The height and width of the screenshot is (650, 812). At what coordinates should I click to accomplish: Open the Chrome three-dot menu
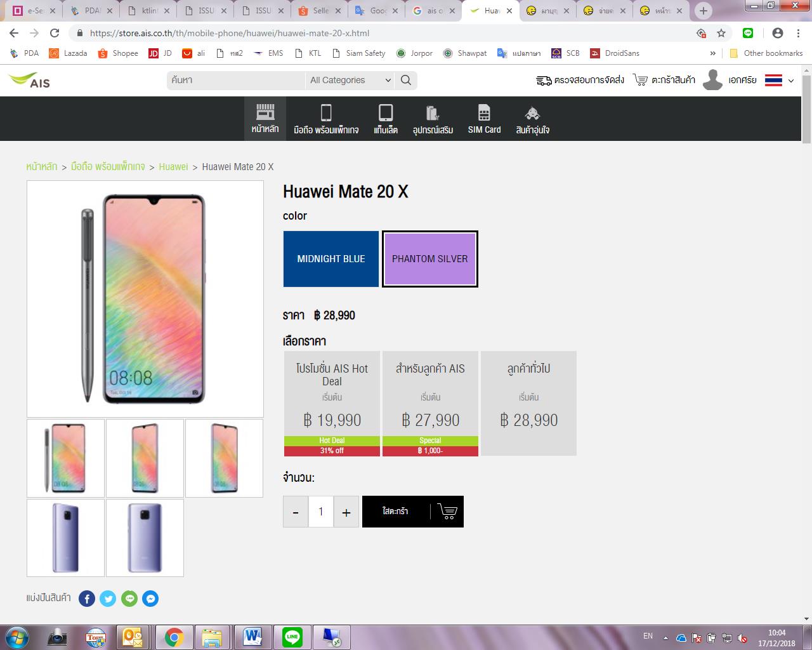pos(797,33)
